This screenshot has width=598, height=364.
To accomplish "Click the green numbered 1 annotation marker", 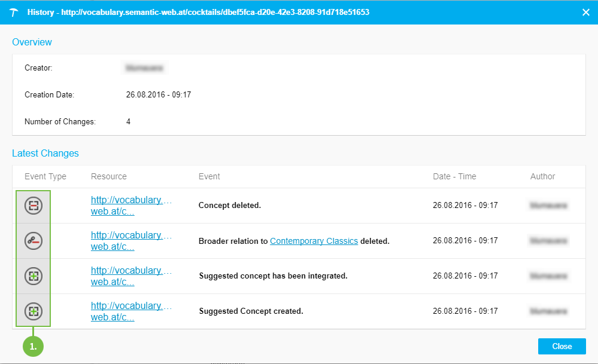I will pos(33,346).
